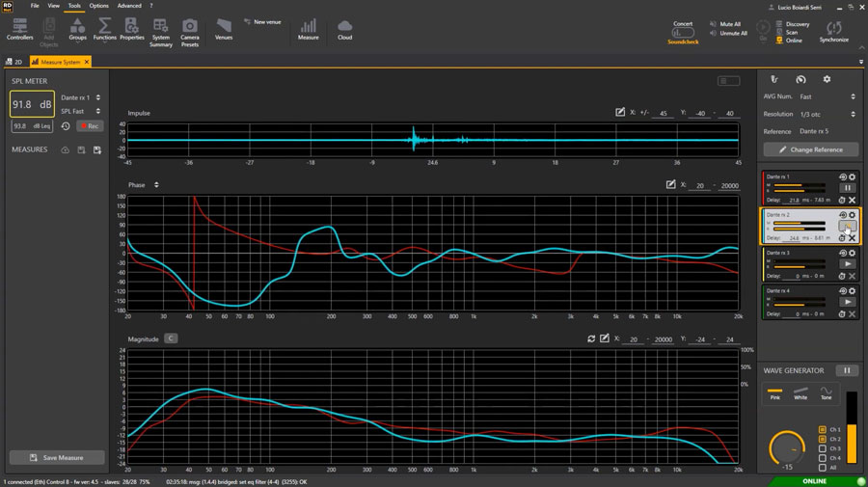Change the SPL meter input Dante rx 1

pyautogui.click(x=81, y=97)
